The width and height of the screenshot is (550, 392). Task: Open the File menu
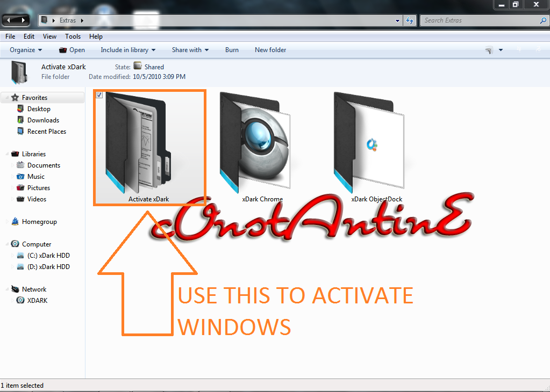coord(10,37)
